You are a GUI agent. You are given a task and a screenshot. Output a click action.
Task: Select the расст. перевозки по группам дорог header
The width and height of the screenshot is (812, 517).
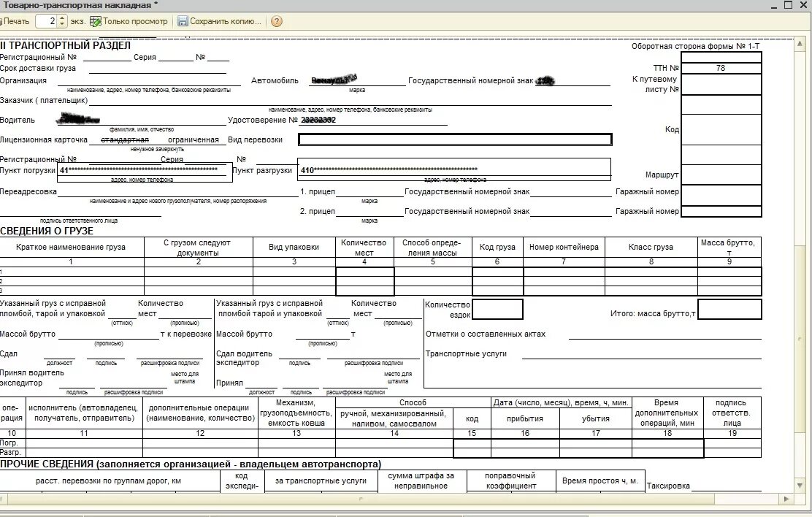click(x=109, y=480)
